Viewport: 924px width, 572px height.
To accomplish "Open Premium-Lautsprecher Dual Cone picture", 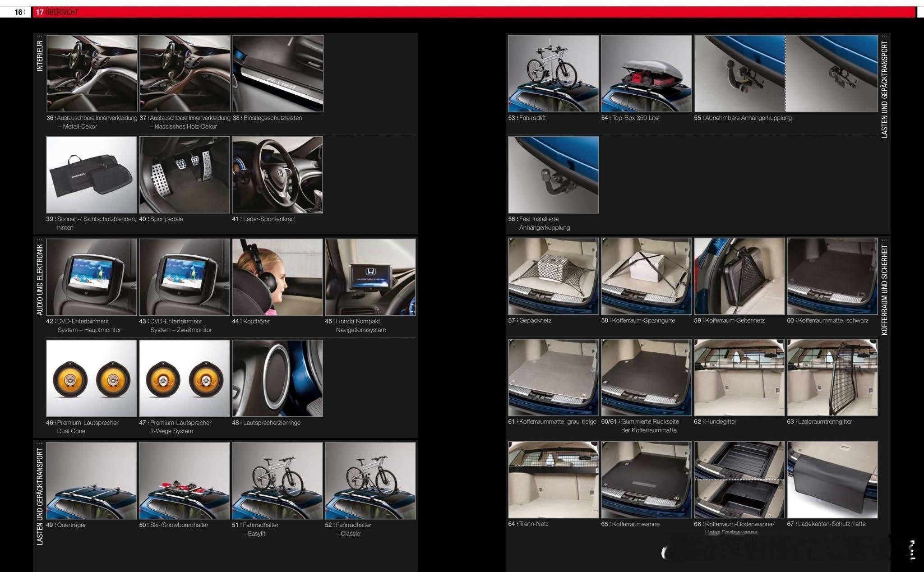I will [92, 378].
